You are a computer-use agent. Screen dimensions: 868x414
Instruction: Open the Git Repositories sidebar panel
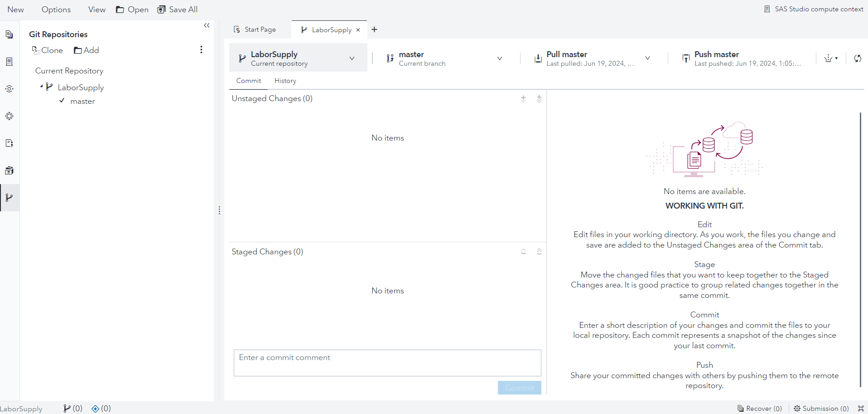coord(9,198)
